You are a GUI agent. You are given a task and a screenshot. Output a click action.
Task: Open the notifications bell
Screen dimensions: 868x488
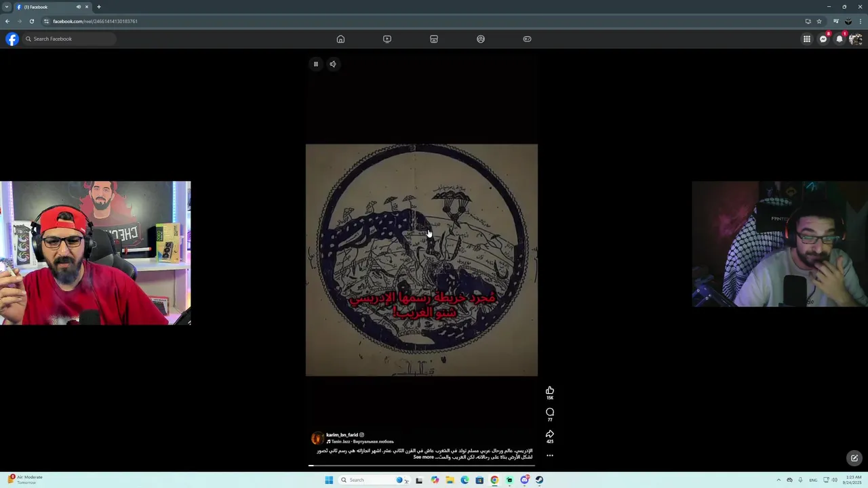pos(840,39)
